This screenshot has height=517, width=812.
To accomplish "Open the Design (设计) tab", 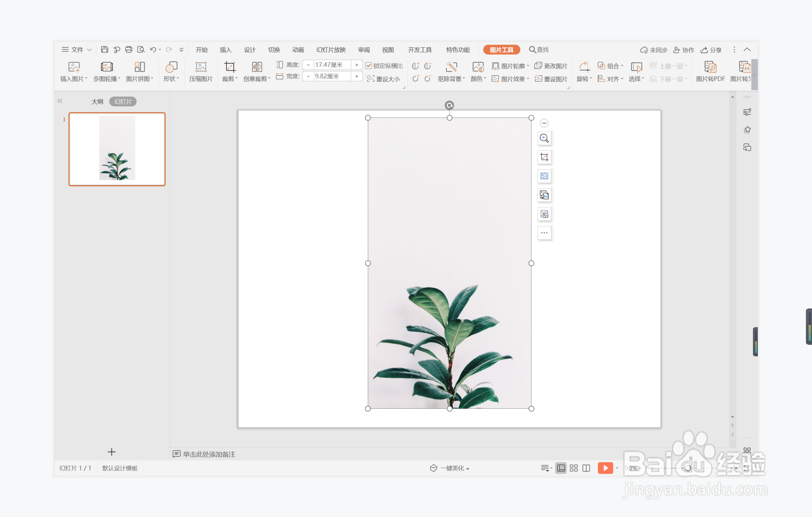I will 250,50.
